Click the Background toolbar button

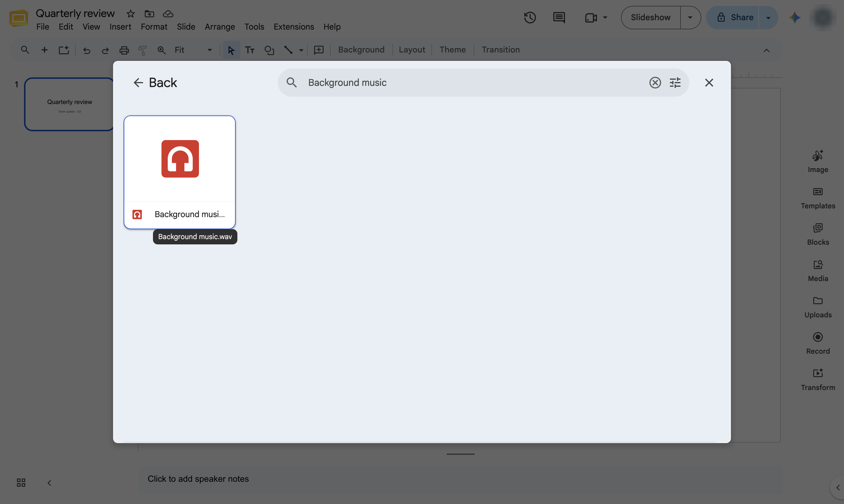[x=361, y=50]
